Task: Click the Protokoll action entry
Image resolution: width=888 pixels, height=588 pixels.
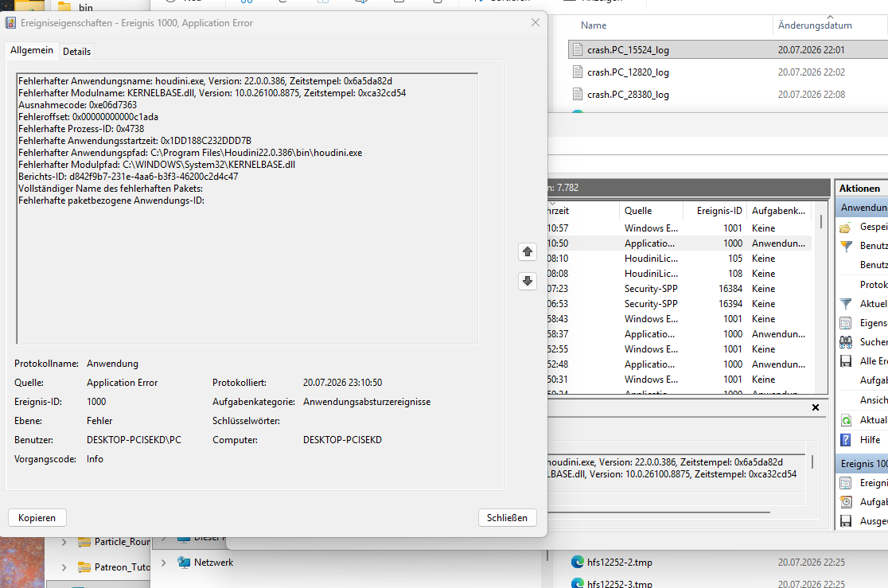Action: click(x=873, y=284)
